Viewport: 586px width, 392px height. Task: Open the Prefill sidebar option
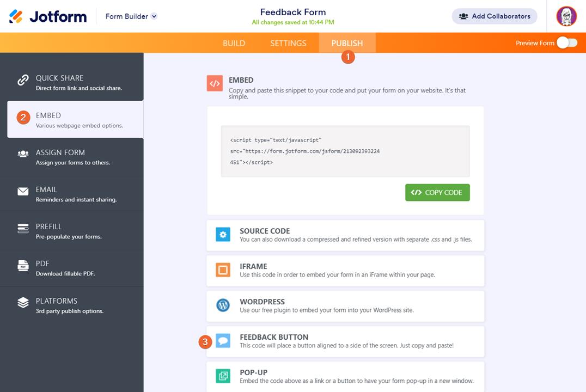click(x=72, y=231)
